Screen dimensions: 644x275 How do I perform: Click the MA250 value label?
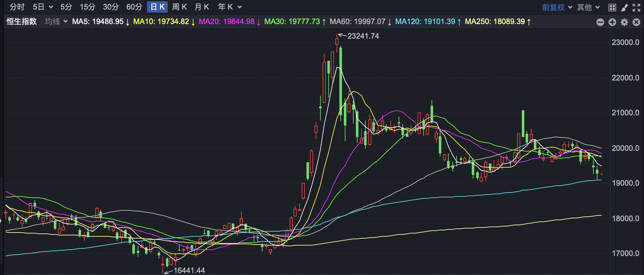(x=497, y=22)
